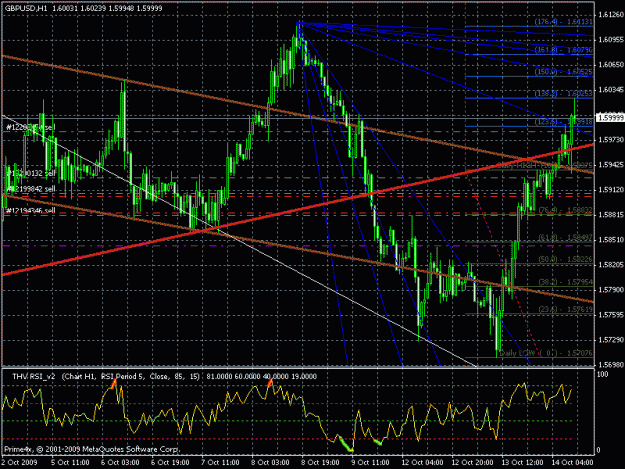Click the #12210132 sell order label
This screenshot has width=625, height=469.
tap(31, 173)
